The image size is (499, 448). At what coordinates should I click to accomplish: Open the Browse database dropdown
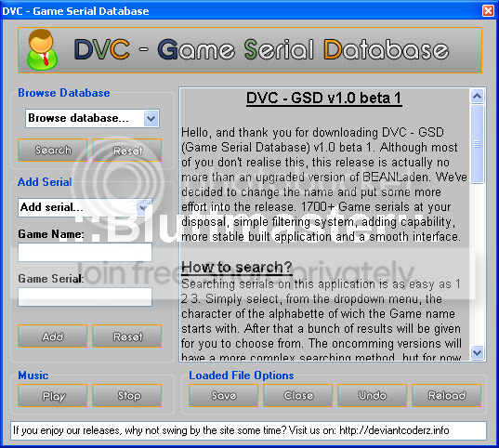[x=151, y=118]
